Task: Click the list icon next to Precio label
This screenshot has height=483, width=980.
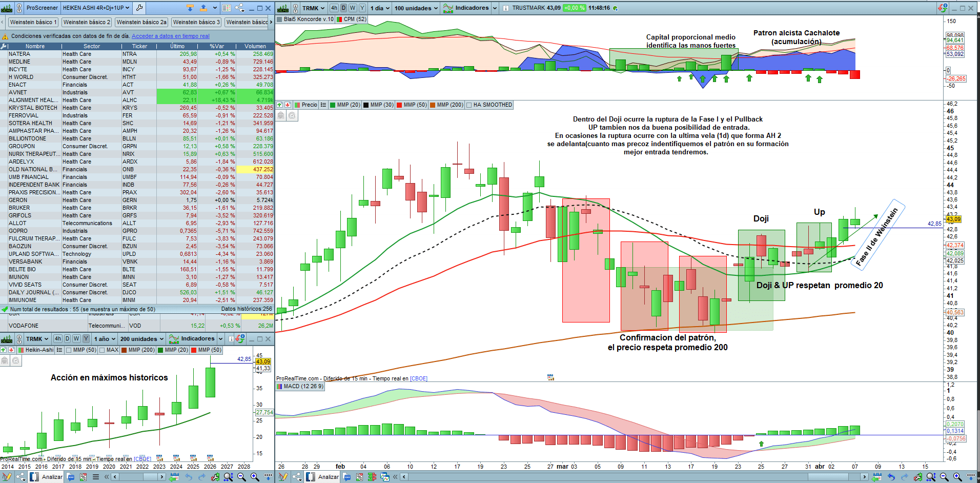Action: [323, 105]
